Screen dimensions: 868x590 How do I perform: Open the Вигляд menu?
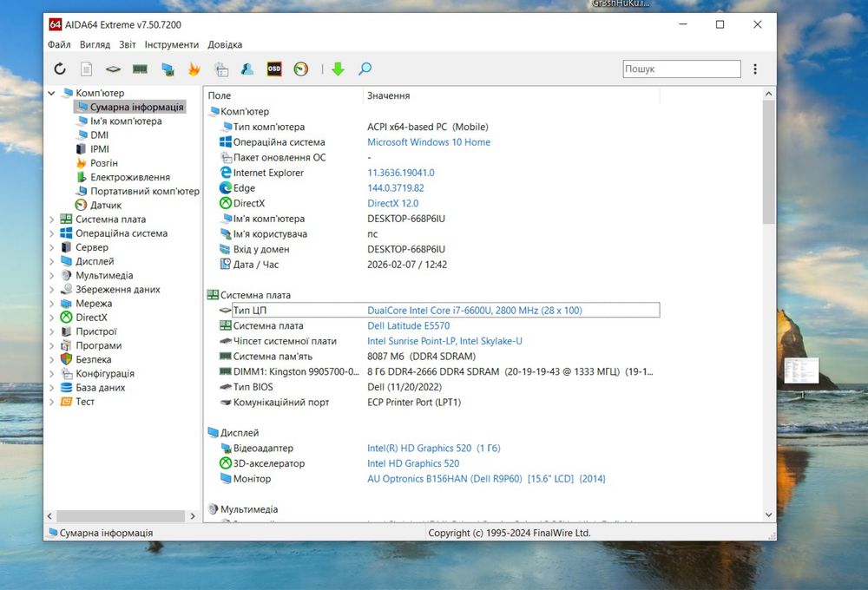pyautogui.click(x=95, y=45)
